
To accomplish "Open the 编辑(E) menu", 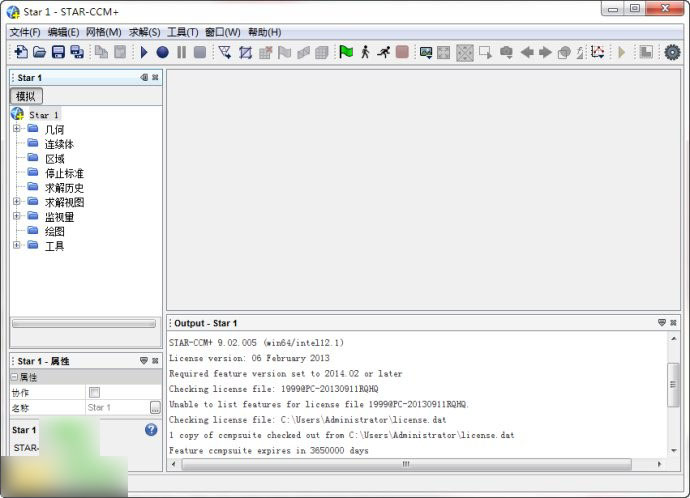I will tap(63, 32).
